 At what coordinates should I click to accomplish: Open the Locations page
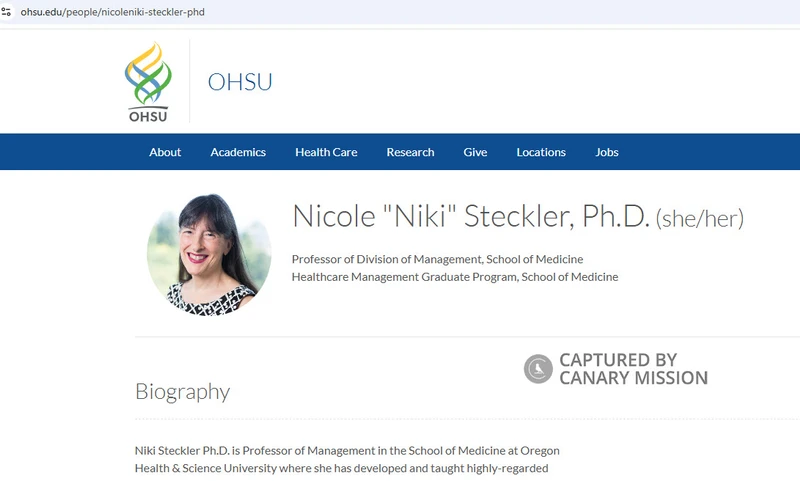tap(541, 152)
